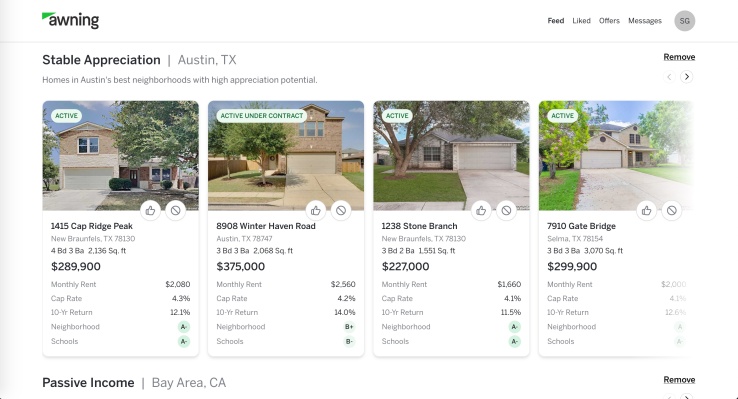
Task: Click 4 Bd 3 Ba 2,136 Sq. ft
Action: coord(88,251)
